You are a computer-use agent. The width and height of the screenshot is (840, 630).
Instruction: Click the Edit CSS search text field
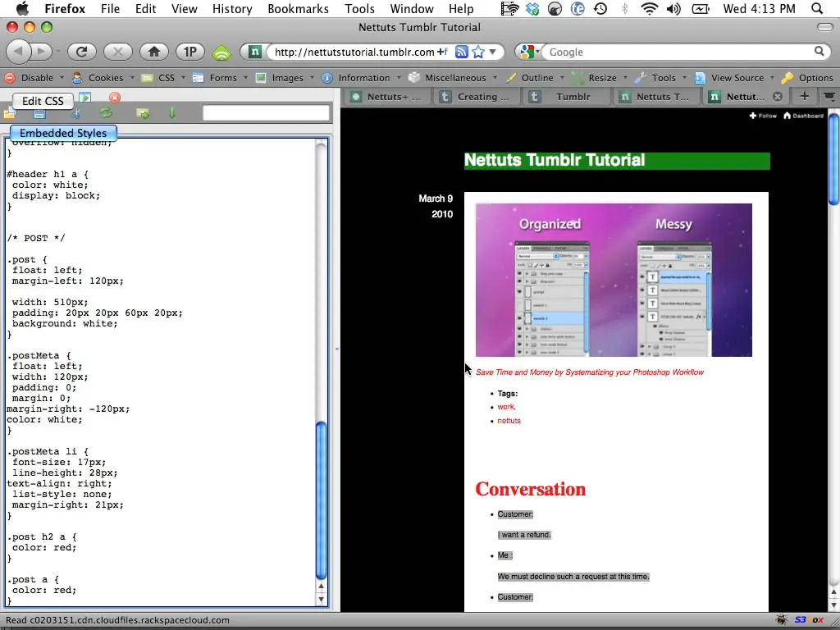click(266, 113)
